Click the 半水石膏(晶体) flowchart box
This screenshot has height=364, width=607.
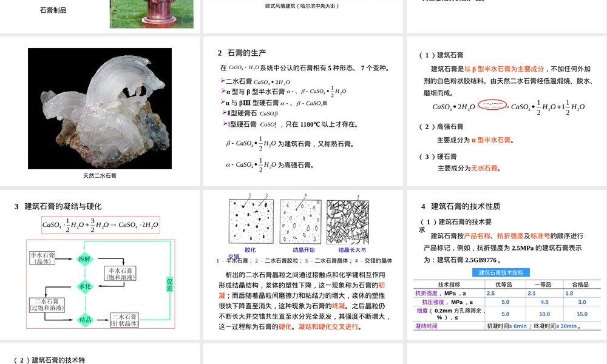pos(42,258)
